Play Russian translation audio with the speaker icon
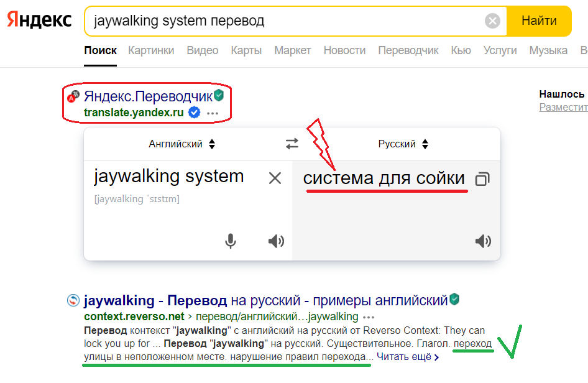This screenshot has height=383, width=588. (483, 241)
